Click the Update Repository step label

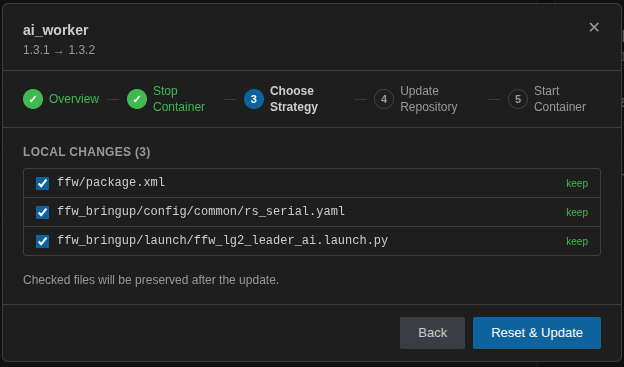(x=429, y=99)
